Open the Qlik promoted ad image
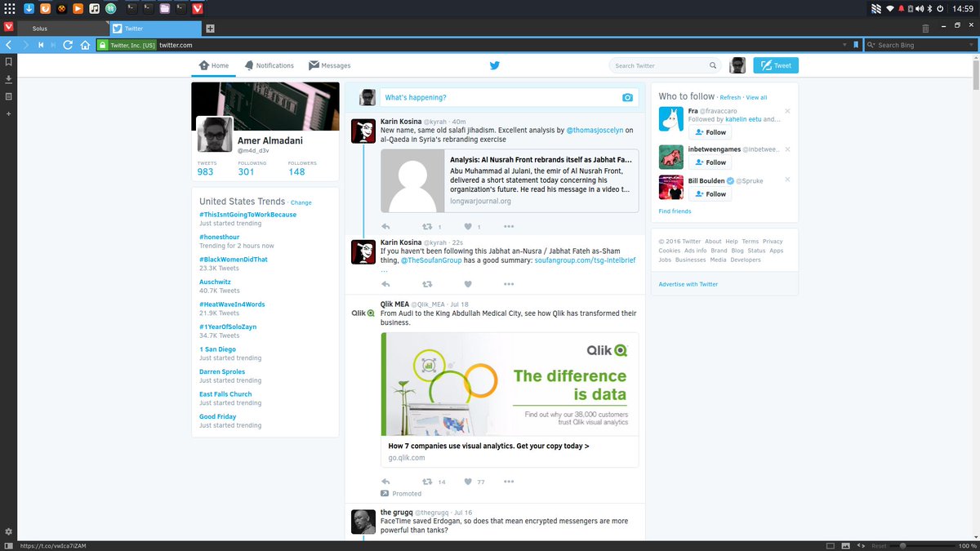 tap(510, 384)
